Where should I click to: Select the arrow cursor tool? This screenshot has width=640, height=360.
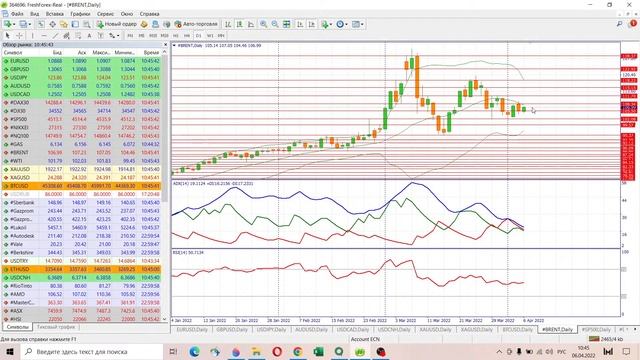click(7, 36)
